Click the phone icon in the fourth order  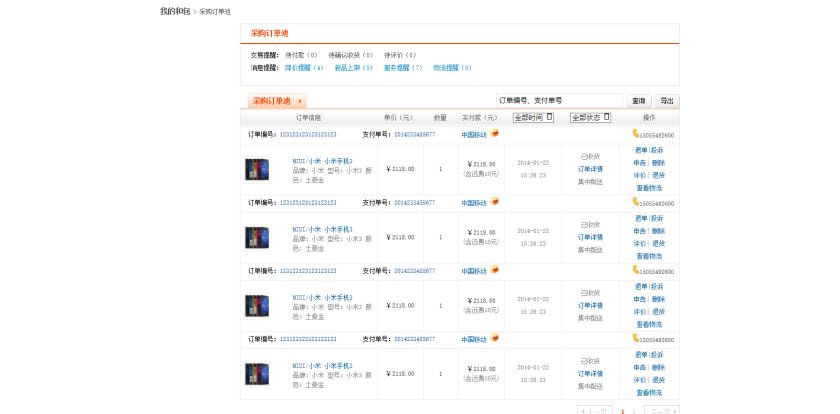[x=635, y=338]
